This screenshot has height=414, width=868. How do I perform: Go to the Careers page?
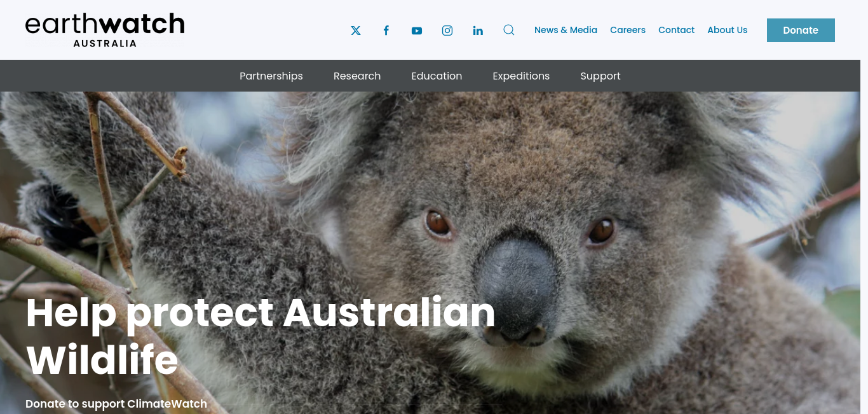pyautogui.click(x=628, y=30)
